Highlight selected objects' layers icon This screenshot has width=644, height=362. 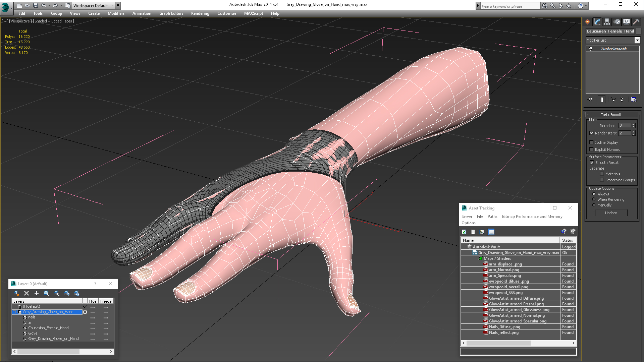point(57,293)
